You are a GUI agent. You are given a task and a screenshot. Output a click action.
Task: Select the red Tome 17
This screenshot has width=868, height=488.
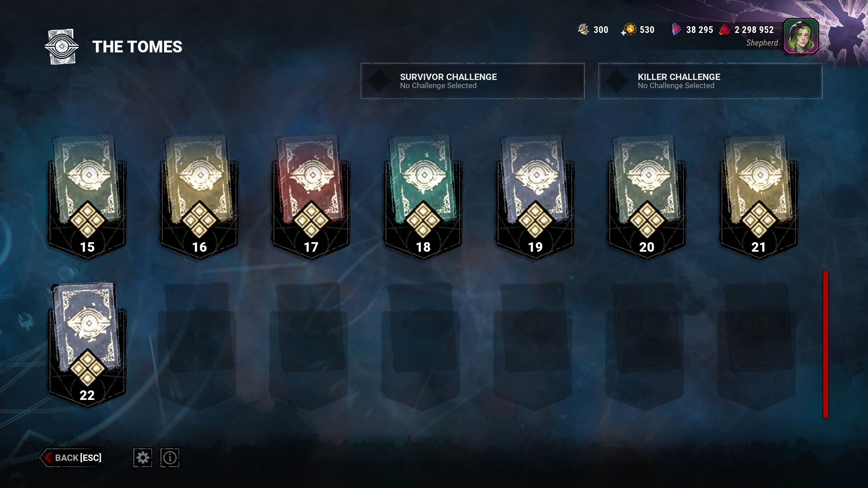point(311,197)
